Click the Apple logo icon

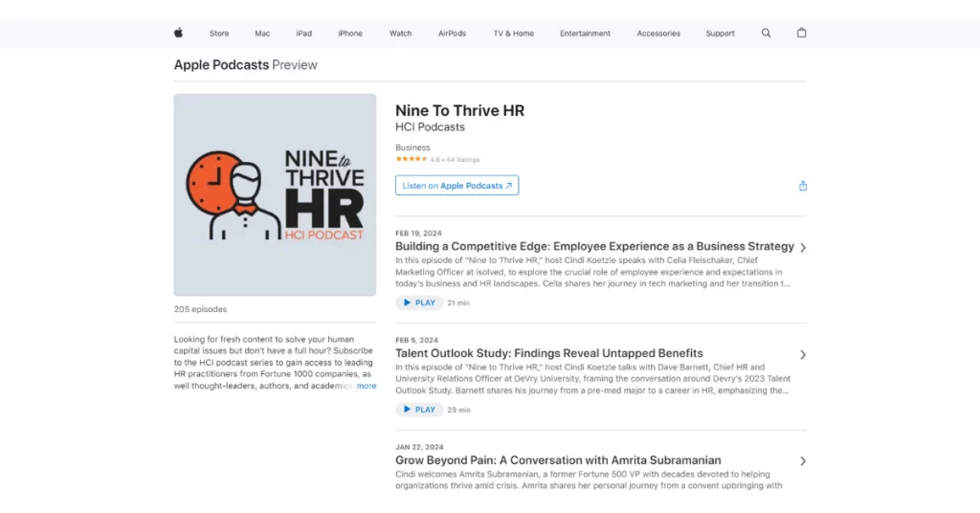coord(178,33)
